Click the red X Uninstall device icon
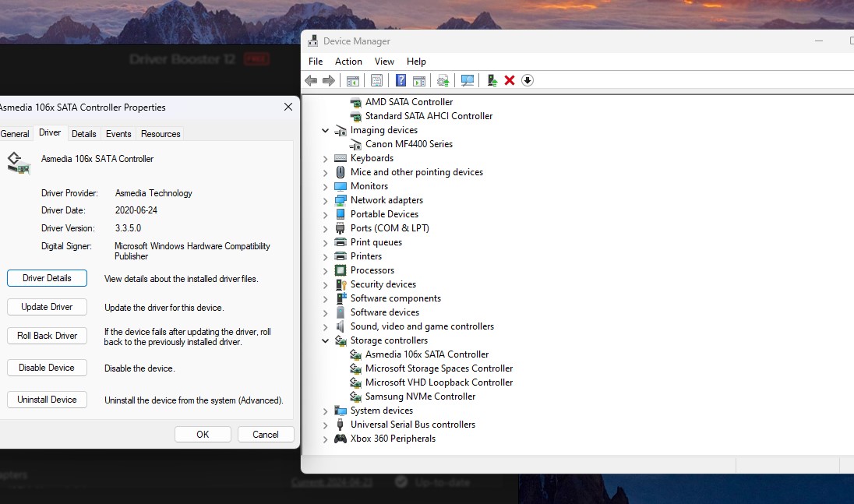The image size is (854, 504). pos(510,80)
